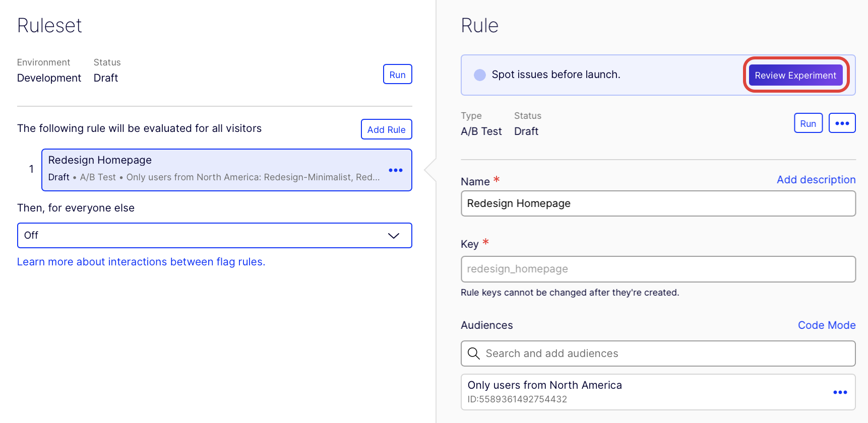Open the Redesign Homepage rule's three-dot menu
The height and width of the screenshot is (423, 868).
(x=396, y=170)
